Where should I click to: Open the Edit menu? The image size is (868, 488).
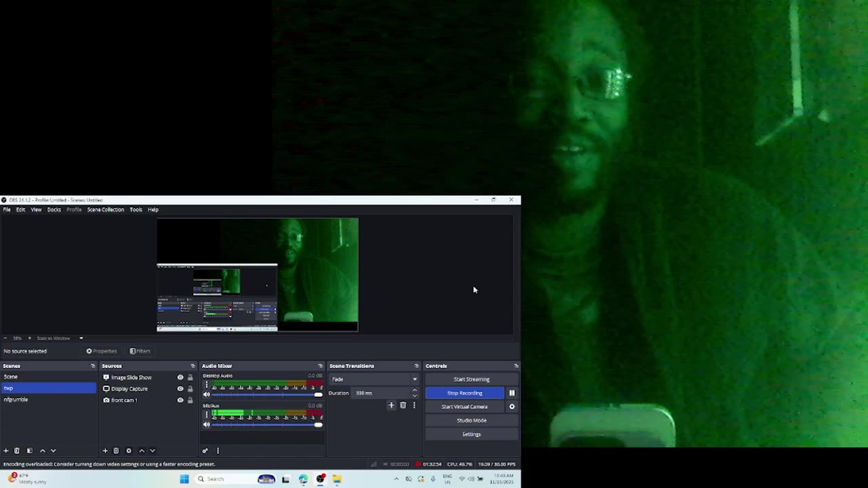pyautogui.click(x=20, y=209)
